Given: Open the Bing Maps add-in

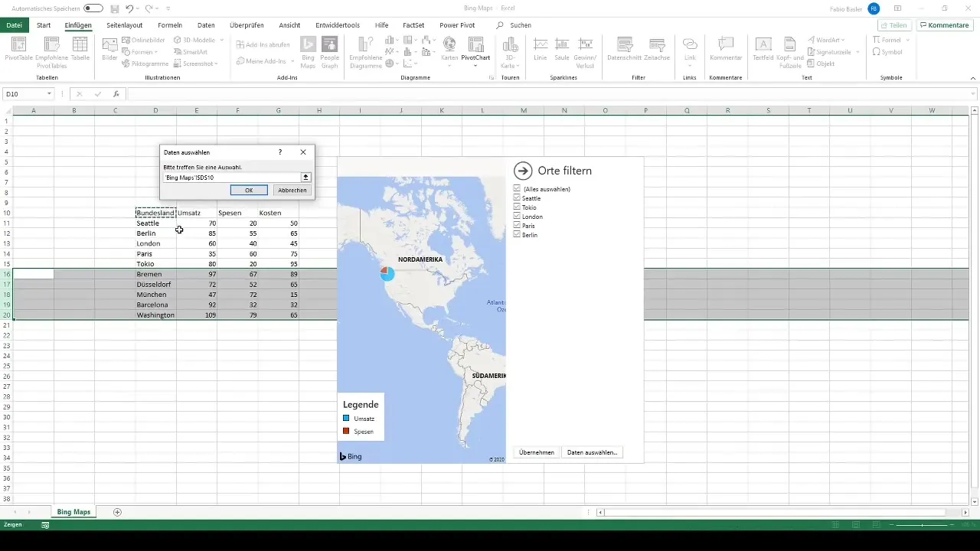Looking at the screenshot, I should coord(308,51).
